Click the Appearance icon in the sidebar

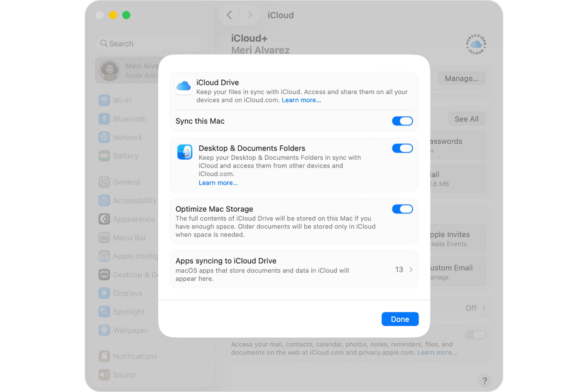click(x=104, y=219)
